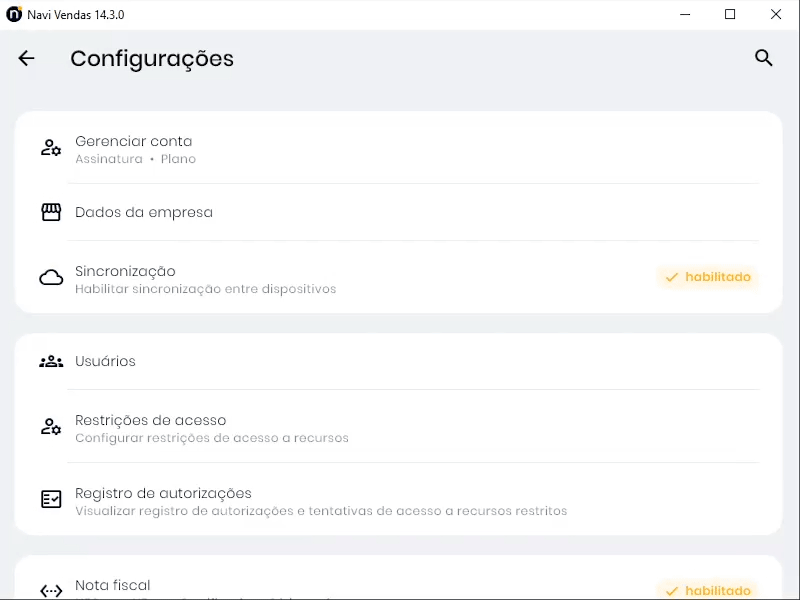Click the Usuários group icon
This screenshot has height=600, width=800.
[x=51, y=361]
